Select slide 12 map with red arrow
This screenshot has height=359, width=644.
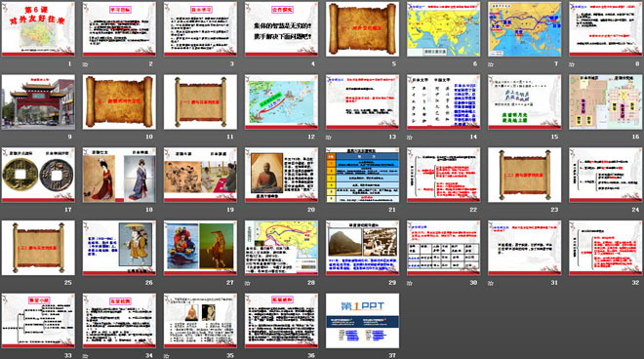tap(281, 101)
